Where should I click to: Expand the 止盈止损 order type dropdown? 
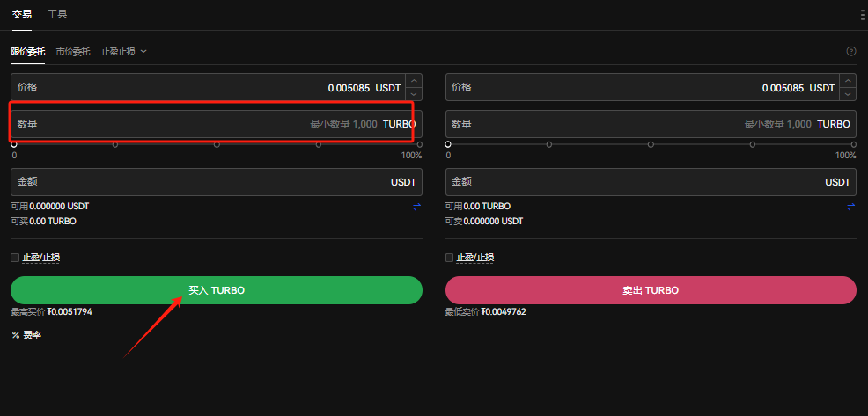124,51
